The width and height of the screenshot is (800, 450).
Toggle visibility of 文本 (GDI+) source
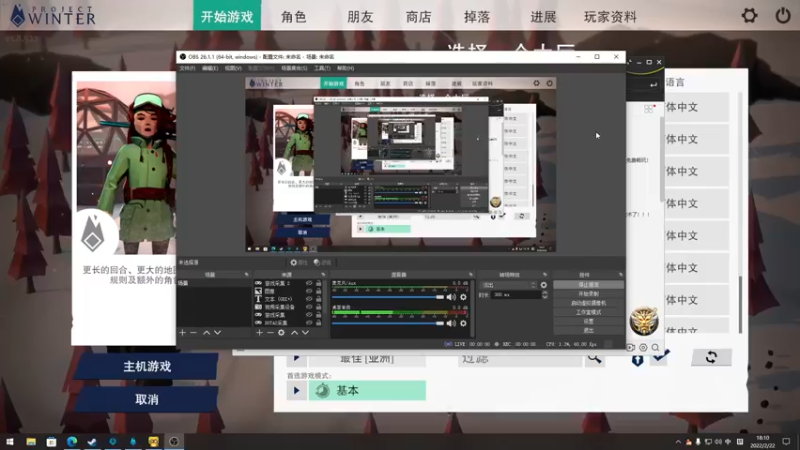click(309, 299)
